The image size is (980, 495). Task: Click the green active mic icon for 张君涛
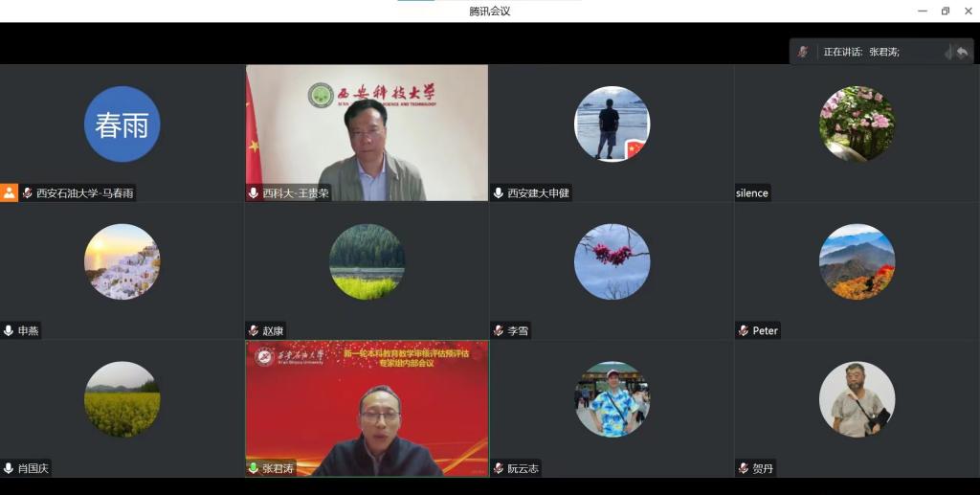click(x=254, y=468)
